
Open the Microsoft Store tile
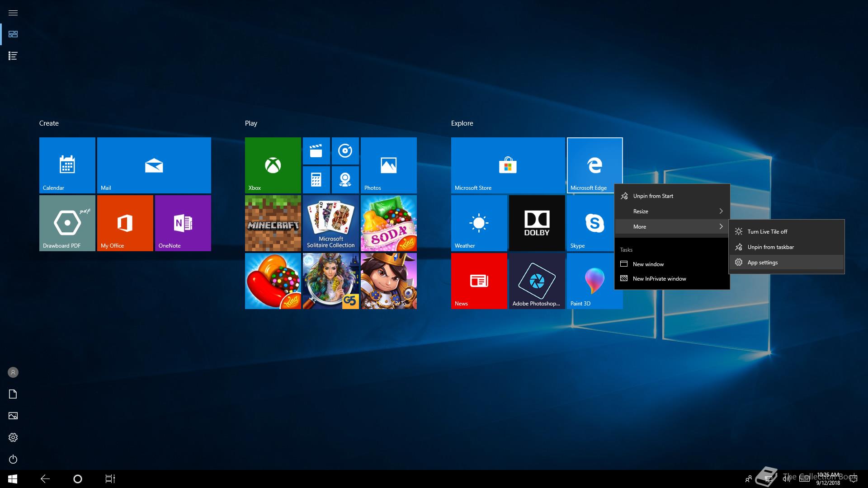(508, 165)
